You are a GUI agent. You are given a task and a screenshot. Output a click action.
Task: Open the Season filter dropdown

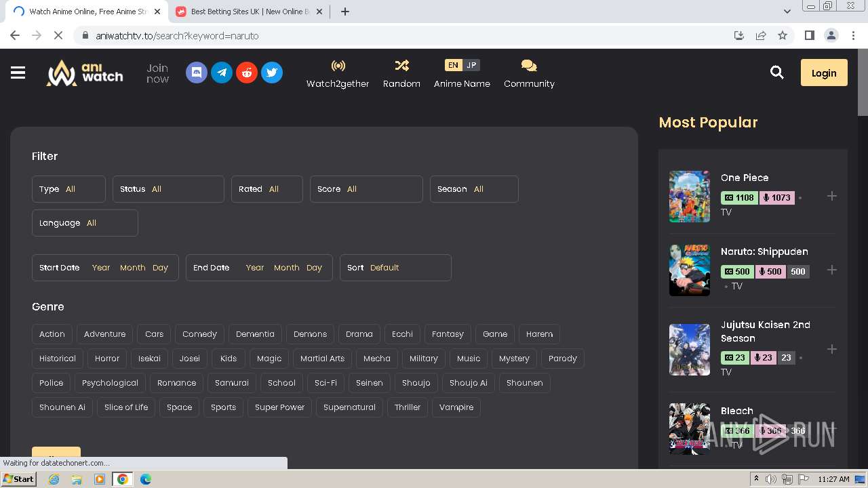coord(474,189)
